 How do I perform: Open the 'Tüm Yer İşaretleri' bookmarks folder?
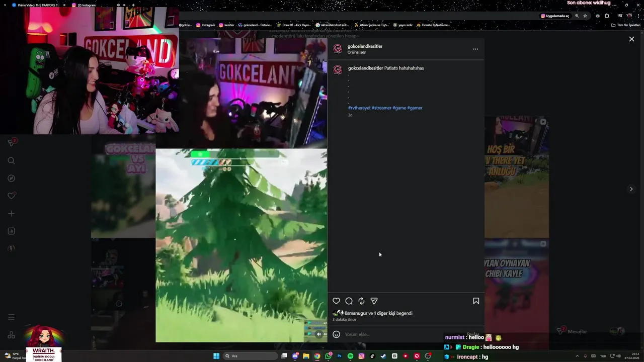point(626,25)
